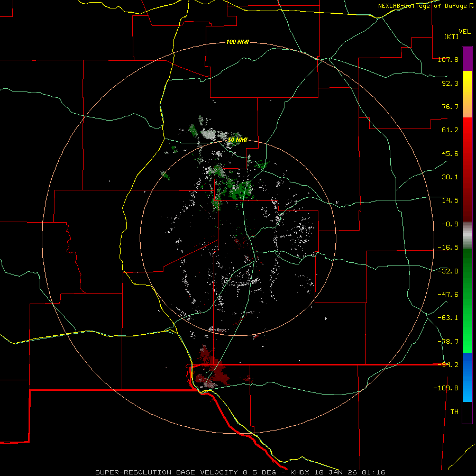Click the green segment of velocity scale
The width and height of the screenshot is (476, 476).
(467, 300)
